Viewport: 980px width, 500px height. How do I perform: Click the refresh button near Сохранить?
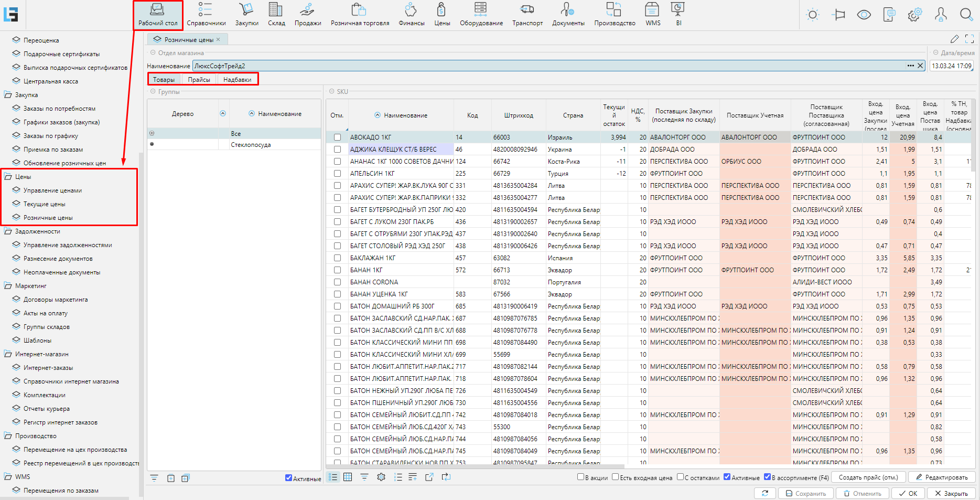764,493
